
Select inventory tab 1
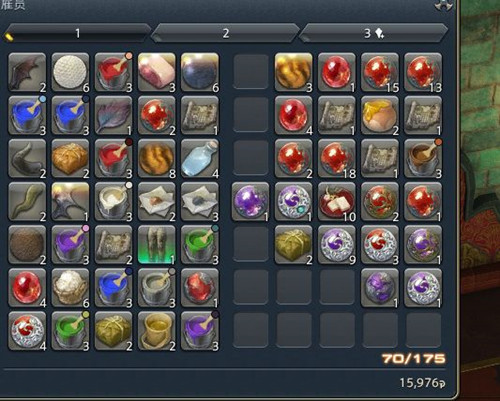point(77,33)
